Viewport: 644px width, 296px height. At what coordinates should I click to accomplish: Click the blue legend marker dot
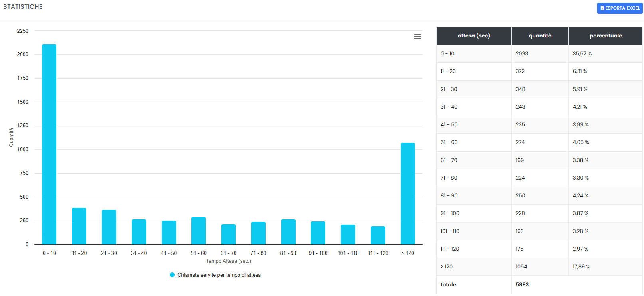172,275
